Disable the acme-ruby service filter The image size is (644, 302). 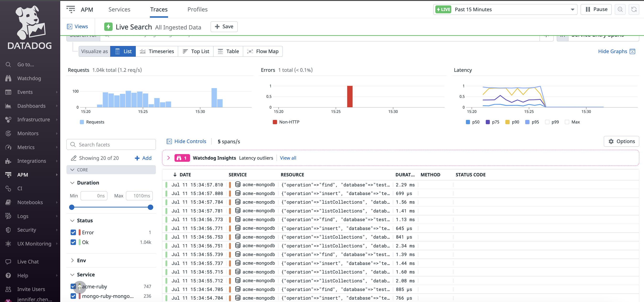73,286
